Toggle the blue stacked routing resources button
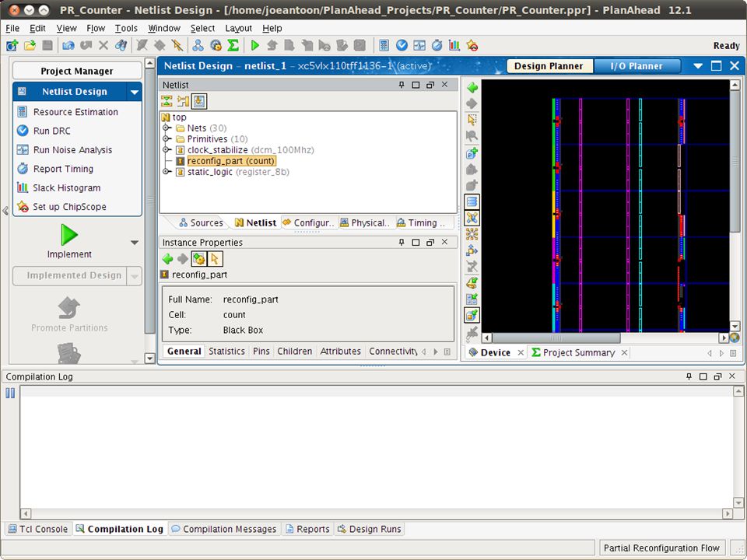747x560 pixels. (x=472, y=202)
